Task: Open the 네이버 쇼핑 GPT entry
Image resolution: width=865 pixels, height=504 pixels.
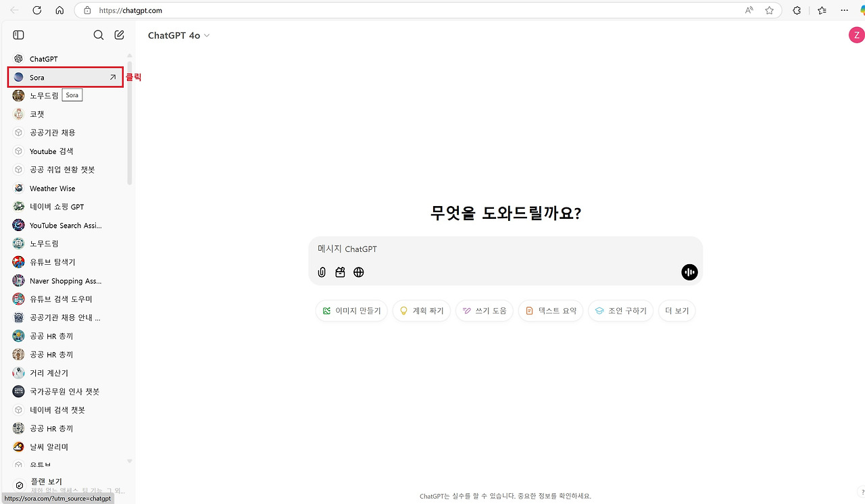Action: click(66, 207)
